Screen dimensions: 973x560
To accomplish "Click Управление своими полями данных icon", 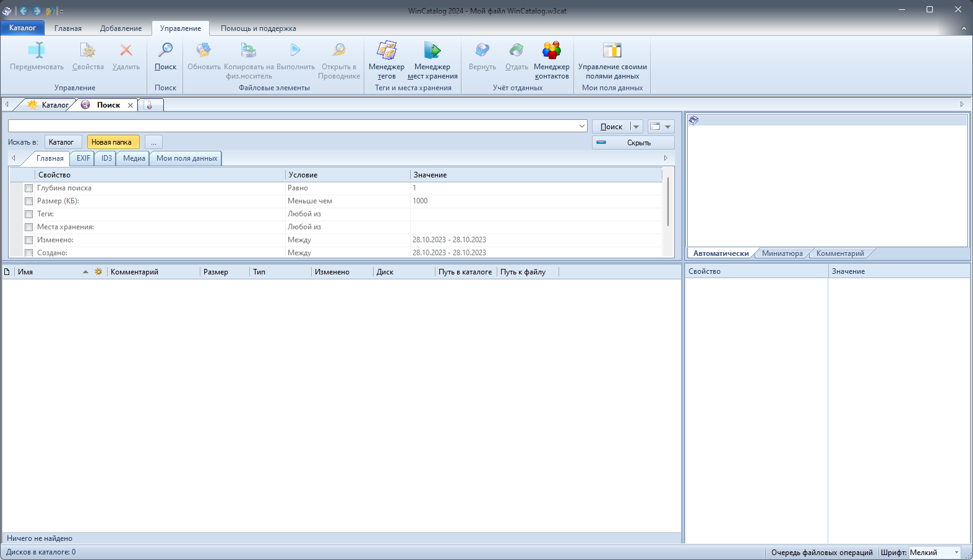I will (x=612, y=51).
